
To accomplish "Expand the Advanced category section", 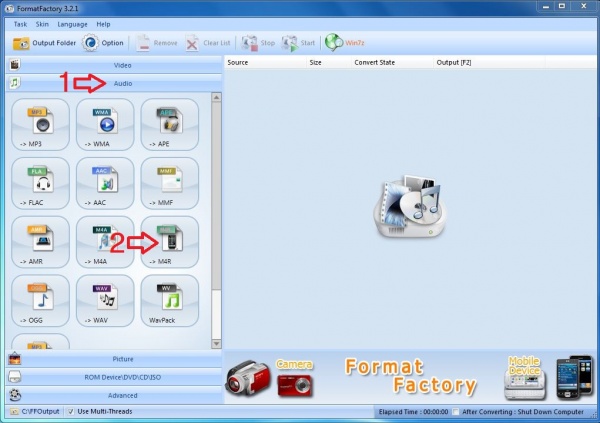I will coord(114,395).
